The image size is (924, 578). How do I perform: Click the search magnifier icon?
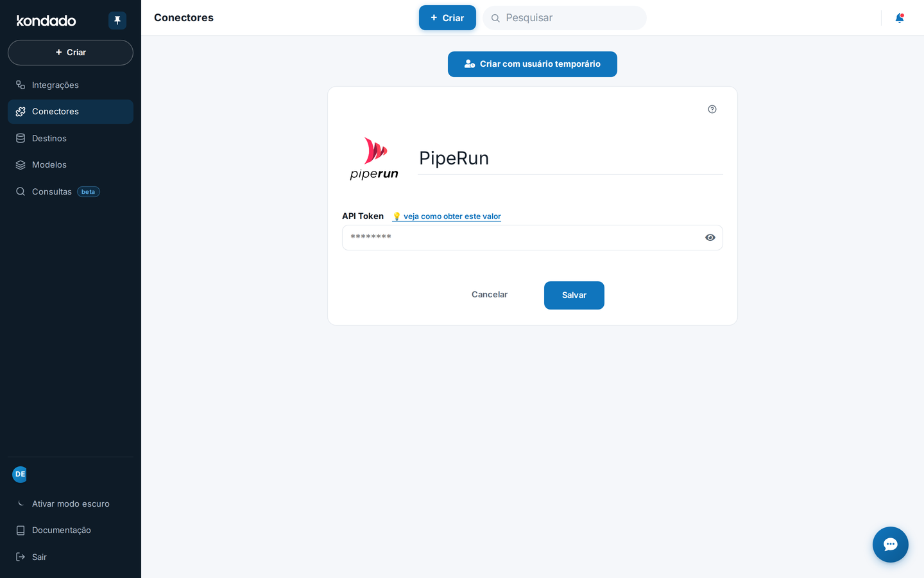(x=495, y=18)
